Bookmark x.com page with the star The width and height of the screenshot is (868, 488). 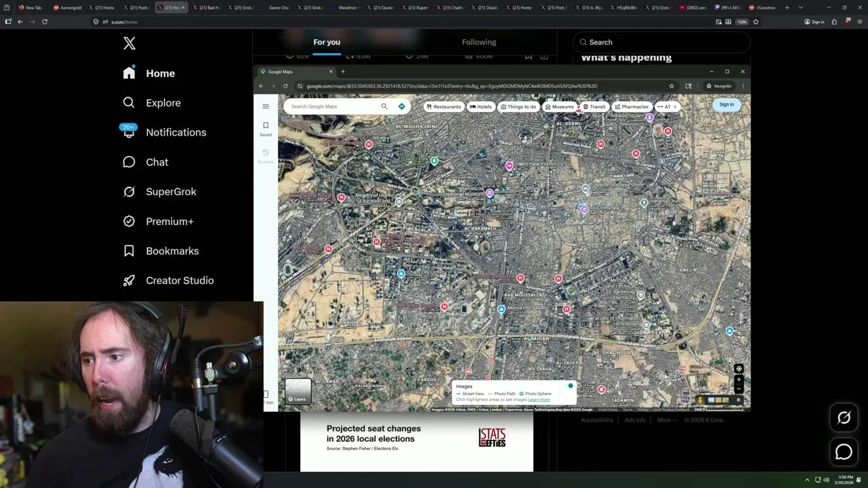[755, 22]
